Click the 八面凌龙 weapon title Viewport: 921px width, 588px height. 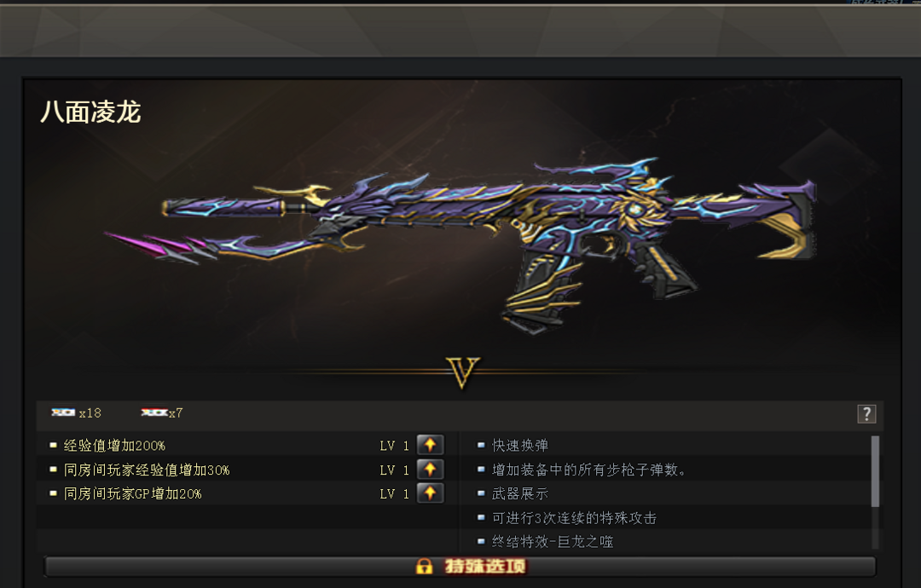[x=90, y=112]
